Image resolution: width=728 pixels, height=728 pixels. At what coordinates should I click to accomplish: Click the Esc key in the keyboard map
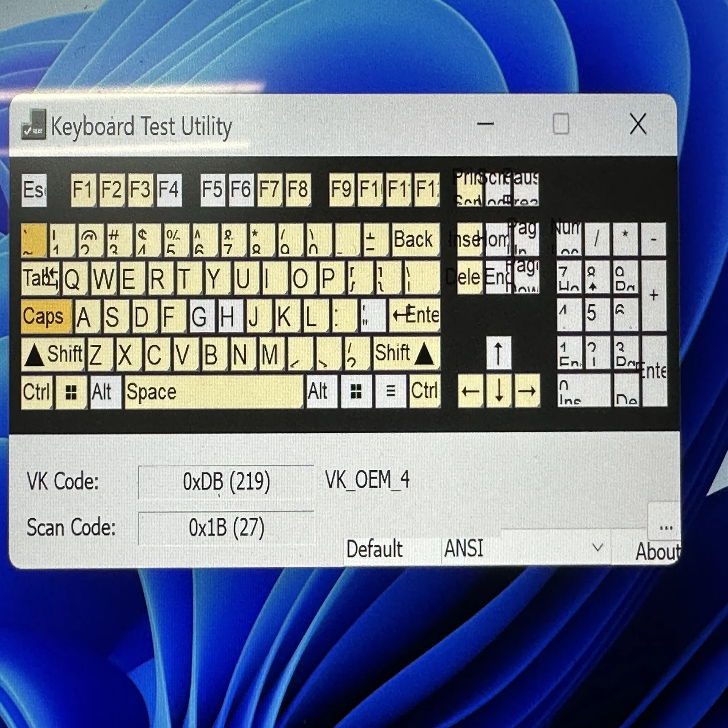[x=34, y=190]
